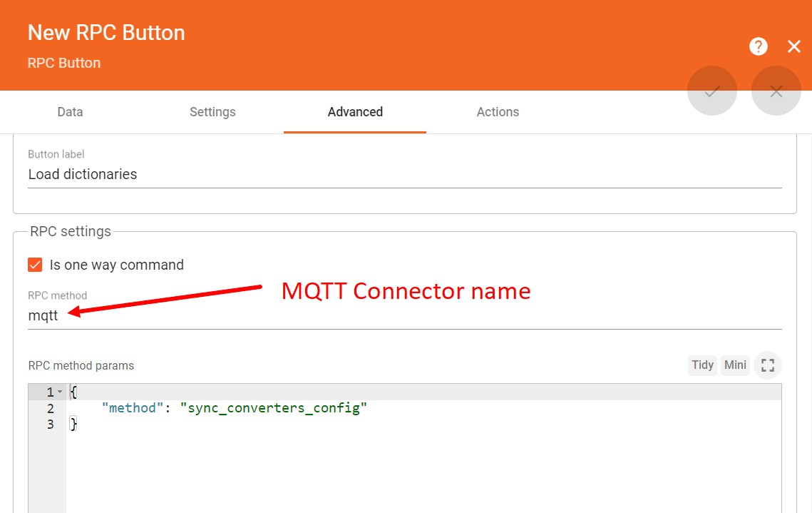Image resolution: width=812 pixels, height=513 pixels.
Task: Click the circular X cancel icon below close
Action: tap(776, 91)
